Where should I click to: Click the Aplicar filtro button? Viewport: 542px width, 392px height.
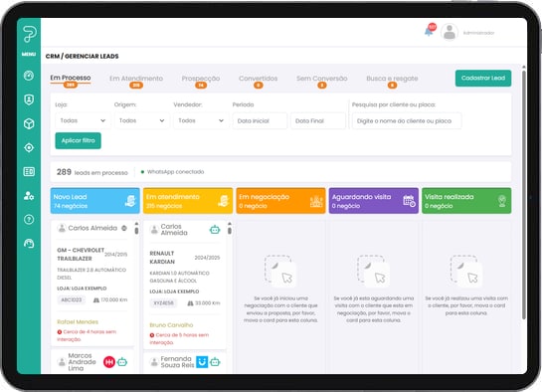(x=79, y=140)
